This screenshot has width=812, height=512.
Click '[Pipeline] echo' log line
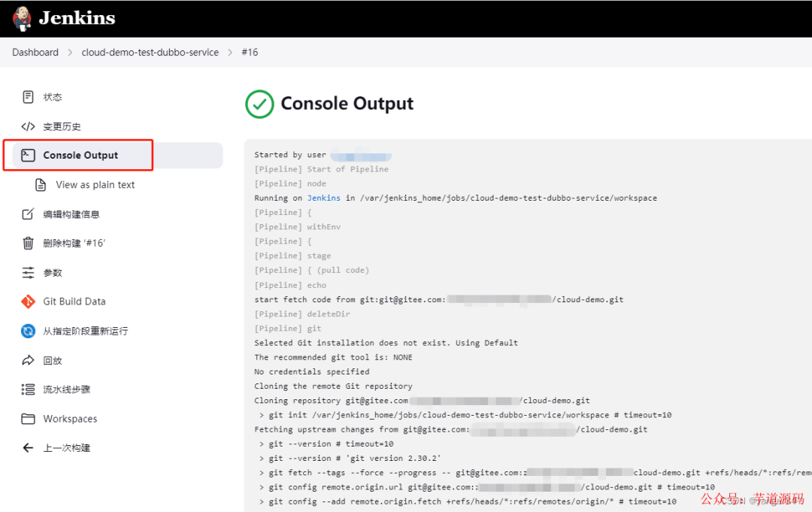(x=290, y=285)
